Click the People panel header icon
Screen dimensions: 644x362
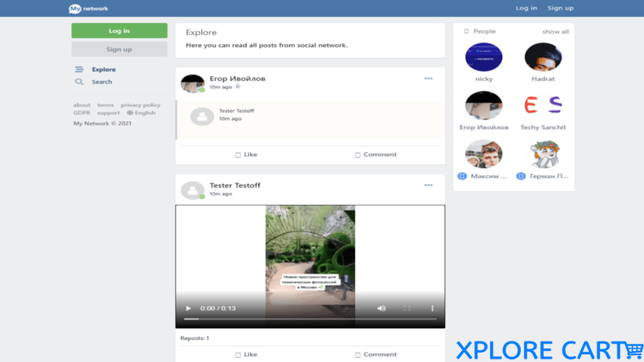466,31
